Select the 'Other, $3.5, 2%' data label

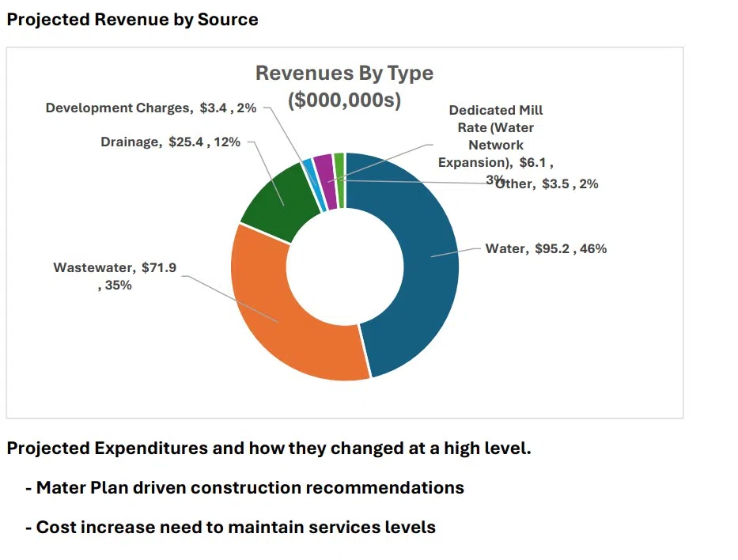(x=552, y=184)
